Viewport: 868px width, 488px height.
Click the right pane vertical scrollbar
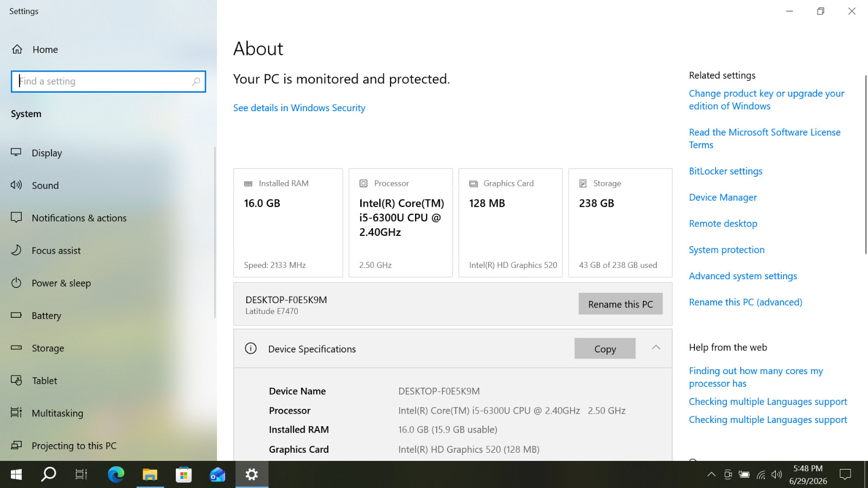(x=866, y=164)
